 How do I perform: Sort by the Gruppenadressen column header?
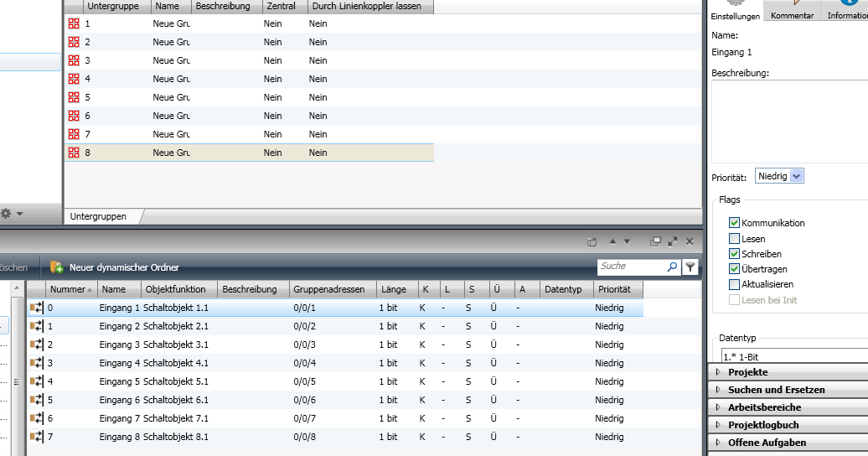pyautogui.click(x=329, y=289)
